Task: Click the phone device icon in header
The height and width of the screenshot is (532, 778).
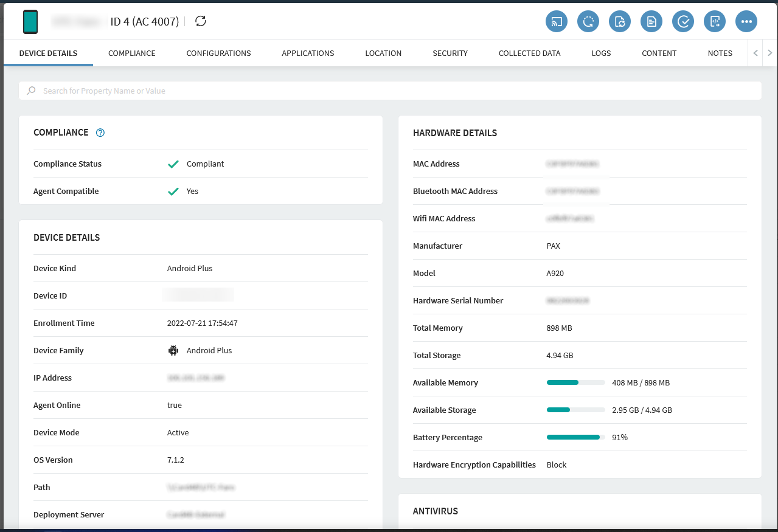Action: point(30,22)
